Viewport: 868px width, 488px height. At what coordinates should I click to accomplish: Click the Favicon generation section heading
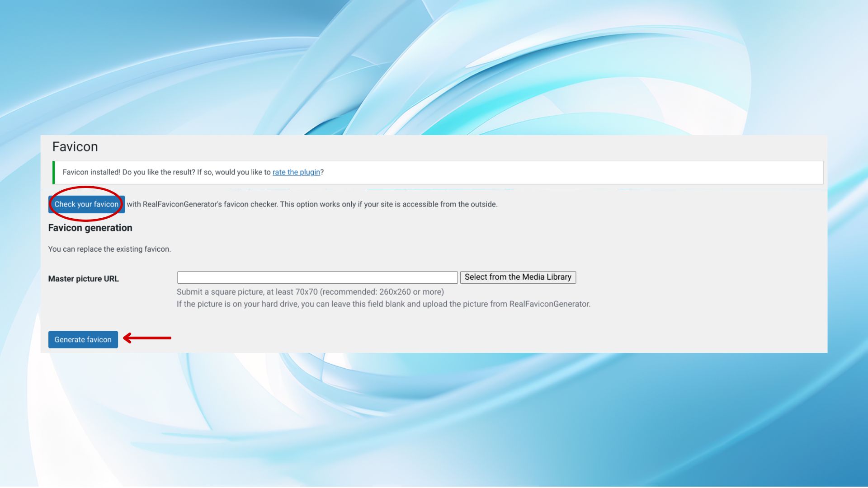pos(90,228)
